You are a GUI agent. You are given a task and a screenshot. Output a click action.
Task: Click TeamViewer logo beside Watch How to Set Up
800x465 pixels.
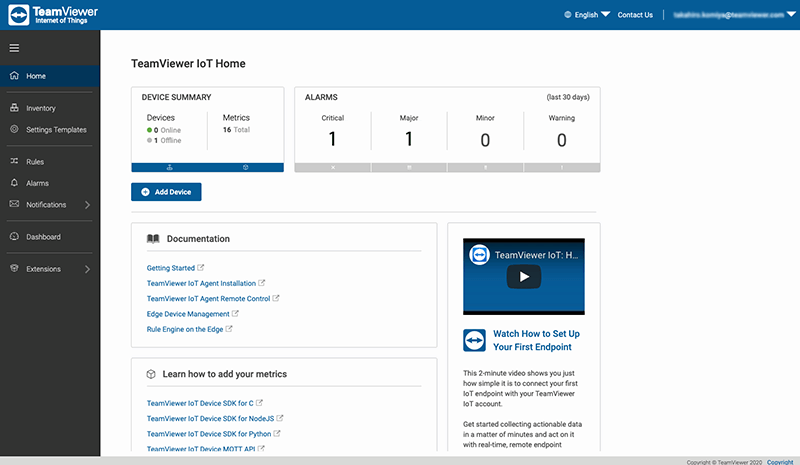(474, 340)
